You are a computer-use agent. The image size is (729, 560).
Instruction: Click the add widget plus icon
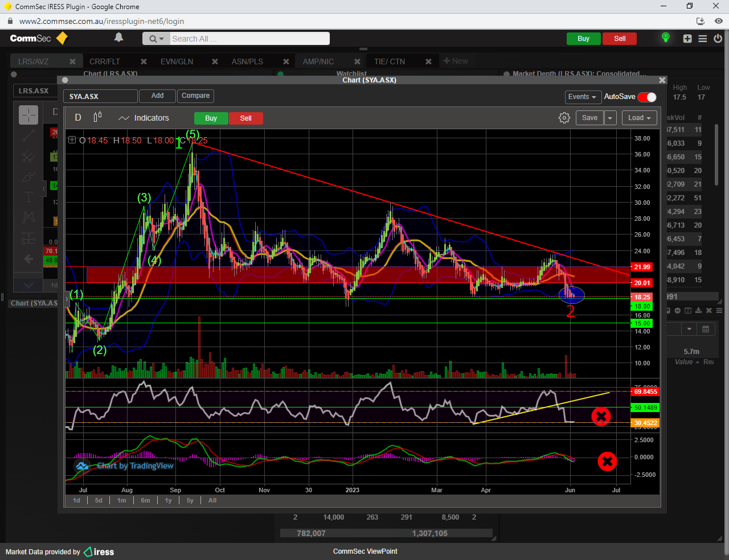(x=687, y=39)
